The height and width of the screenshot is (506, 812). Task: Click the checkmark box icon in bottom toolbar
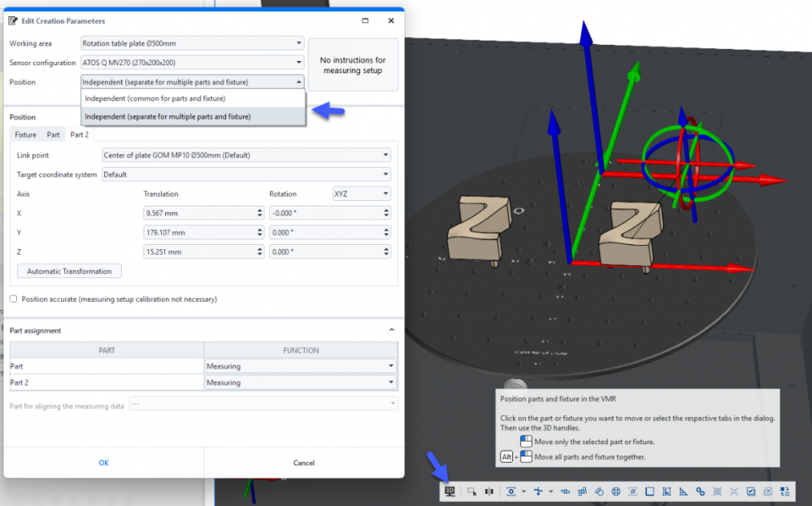(x=751, y=491)
